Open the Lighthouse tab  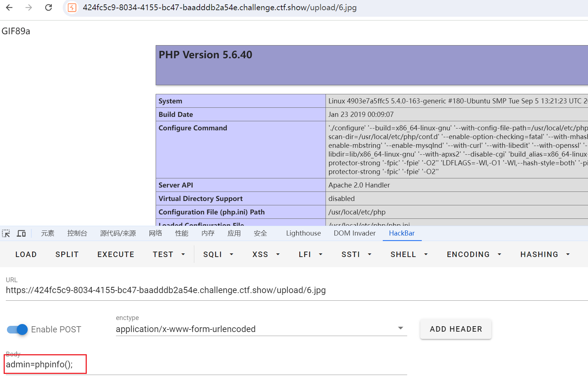(x=303, y=233)
